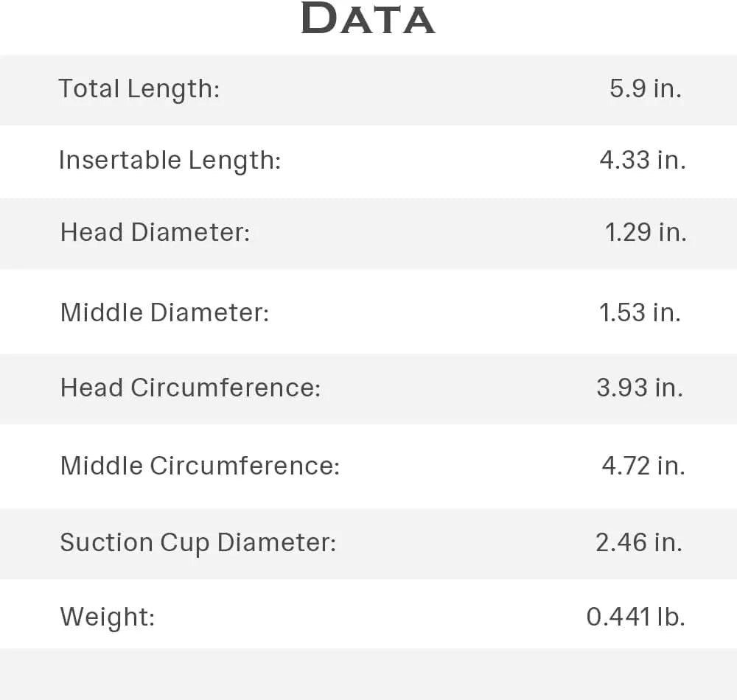
Task: Click the 4.72 in. value
Action: coord(643,466)
